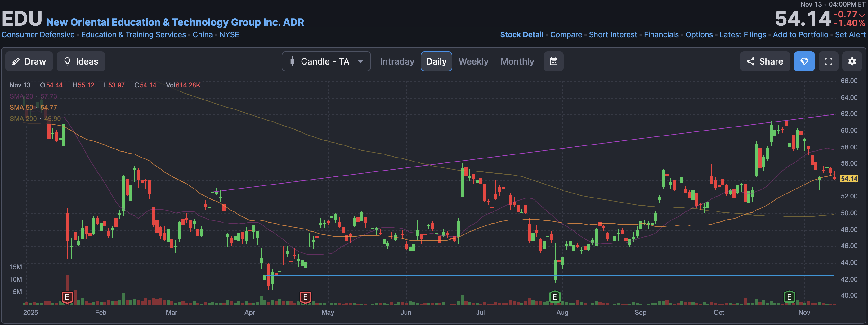Open the China country link
The image size is (868, 325).
tap(203, 35)
